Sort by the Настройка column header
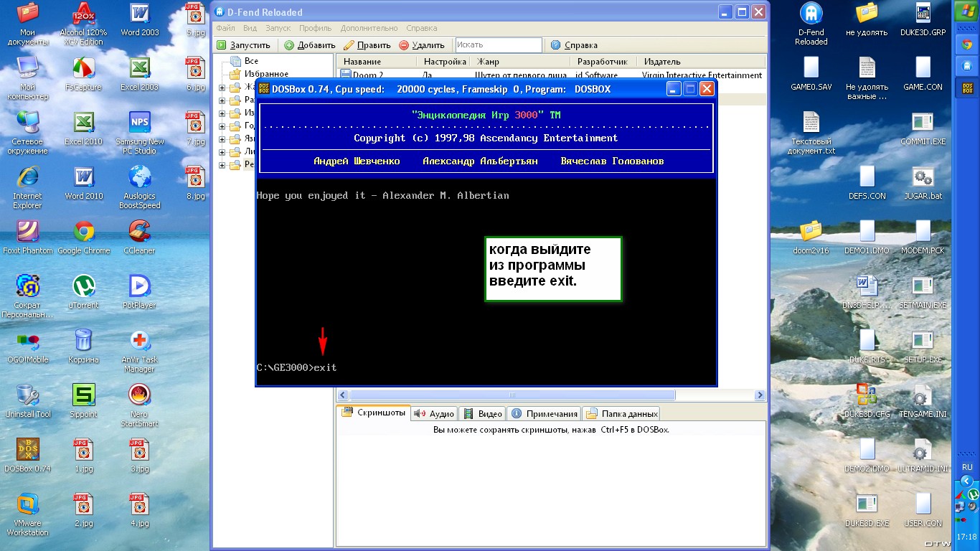The height and width of the screenshot is (551, 980). [x=444, y=62]
